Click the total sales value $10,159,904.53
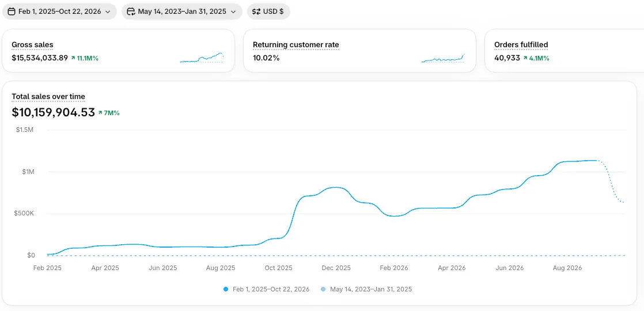Viewport: 644px width, 311px height. pos(54,112)
